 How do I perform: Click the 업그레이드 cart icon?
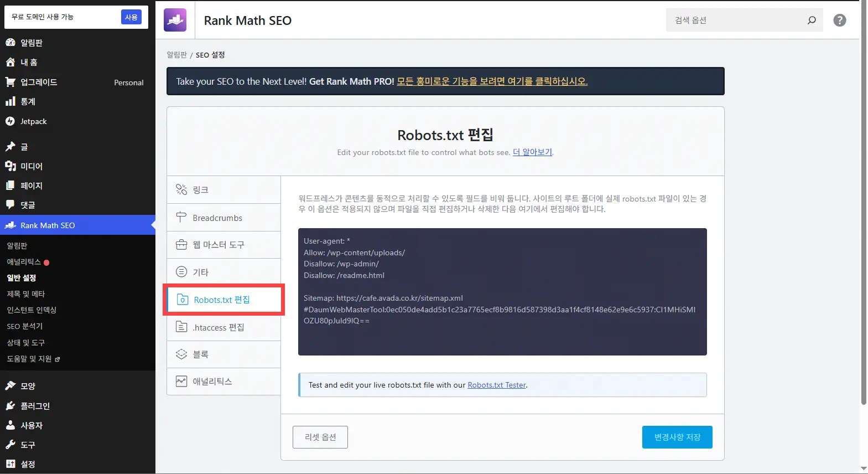point(11,82)
